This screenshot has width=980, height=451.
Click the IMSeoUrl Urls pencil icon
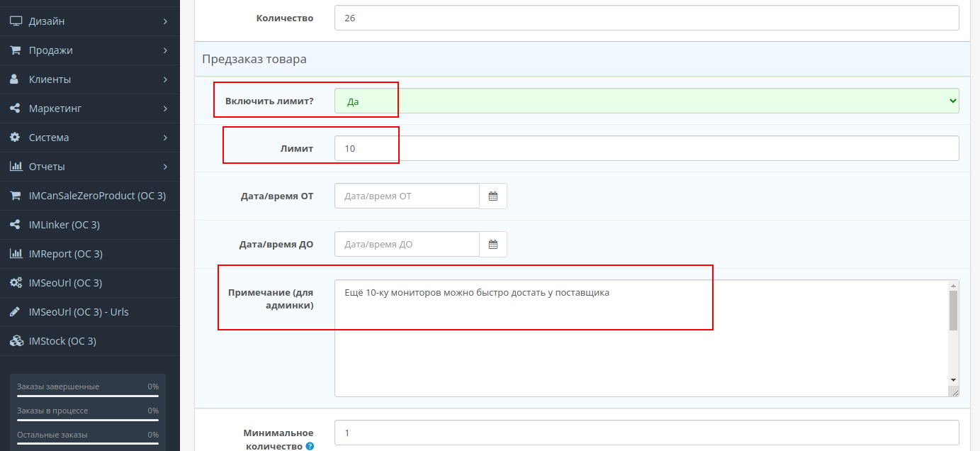[15, 312]
